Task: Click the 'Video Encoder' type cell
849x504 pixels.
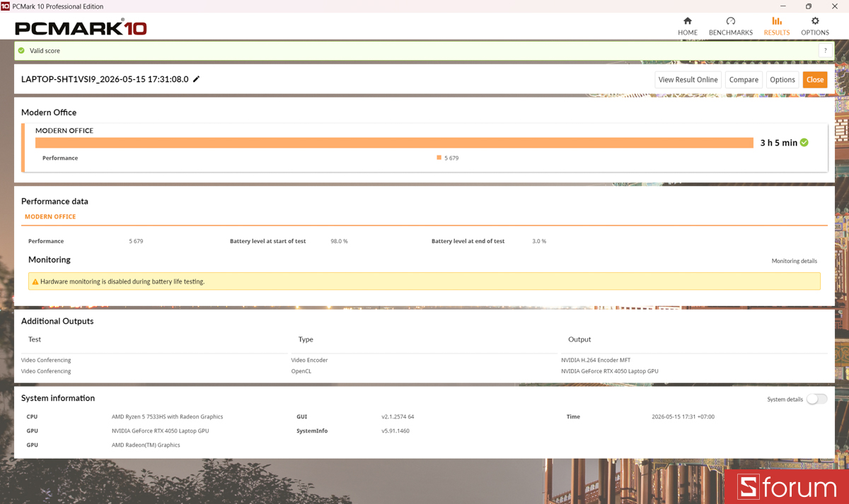Action: click(309, 360)
